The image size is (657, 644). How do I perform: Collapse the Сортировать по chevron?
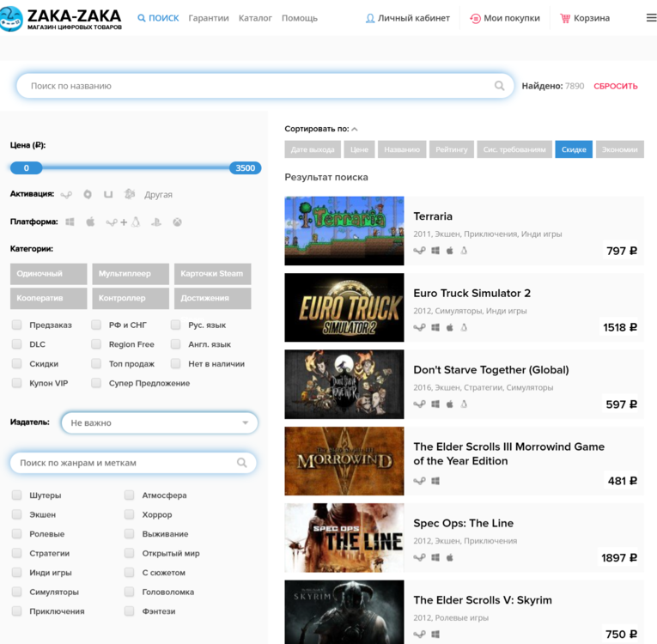coord(355,129)
